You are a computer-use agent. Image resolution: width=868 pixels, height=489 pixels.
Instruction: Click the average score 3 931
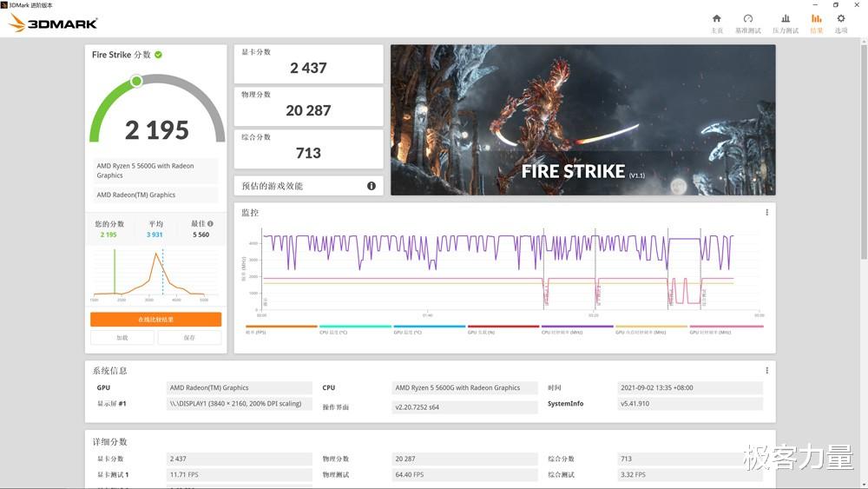tap(155, 235)
